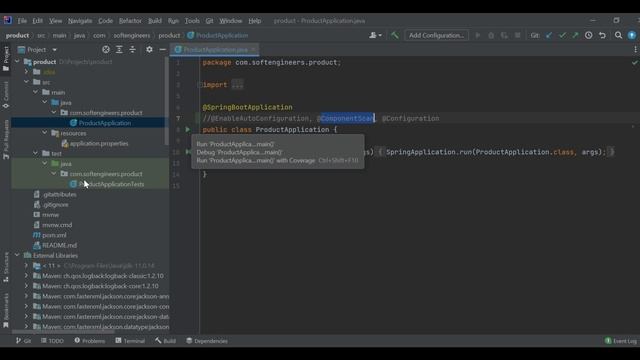Click Git commit checkmark icon

pyautogui.click(x=562, y=36)
